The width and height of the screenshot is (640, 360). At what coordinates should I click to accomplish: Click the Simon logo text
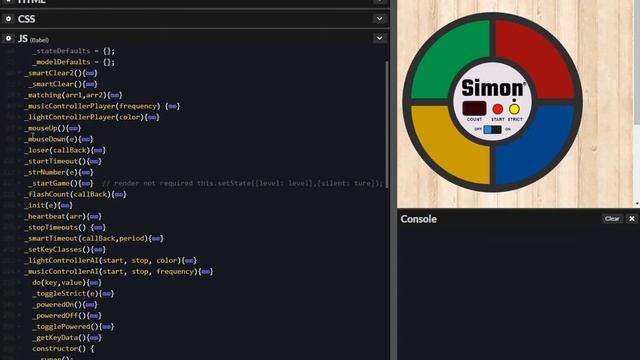coord(493,88)
